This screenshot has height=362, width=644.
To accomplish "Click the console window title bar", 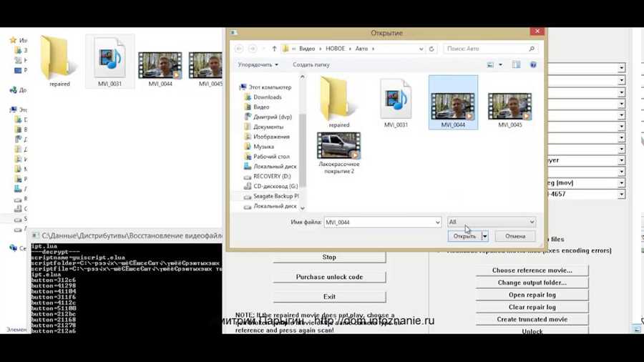I will tap(127, 235).
